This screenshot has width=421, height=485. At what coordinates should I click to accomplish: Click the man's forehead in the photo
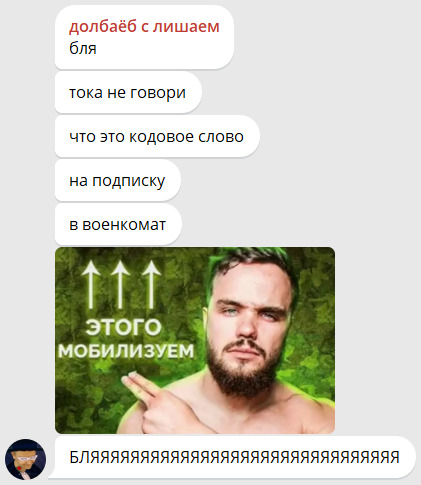[x=253, y=283]
